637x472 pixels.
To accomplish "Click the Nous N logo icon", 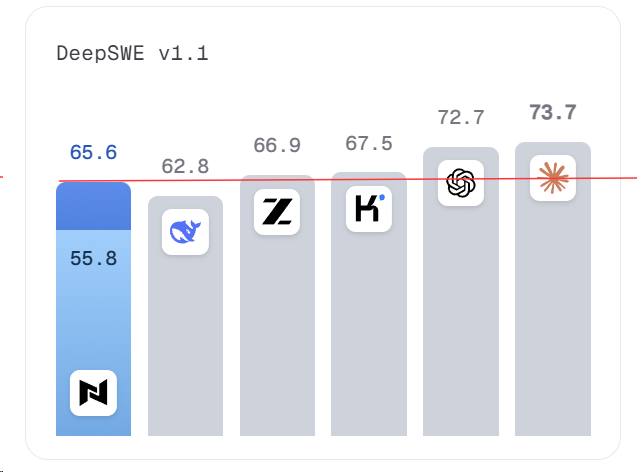I will (93, 393).
